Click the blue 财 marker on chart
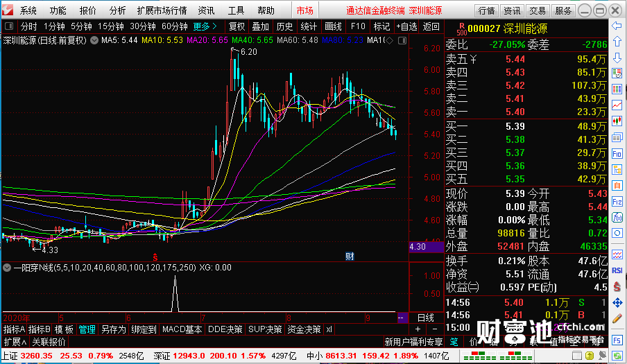Screen dimensions: 627x364 pos(350,257)
